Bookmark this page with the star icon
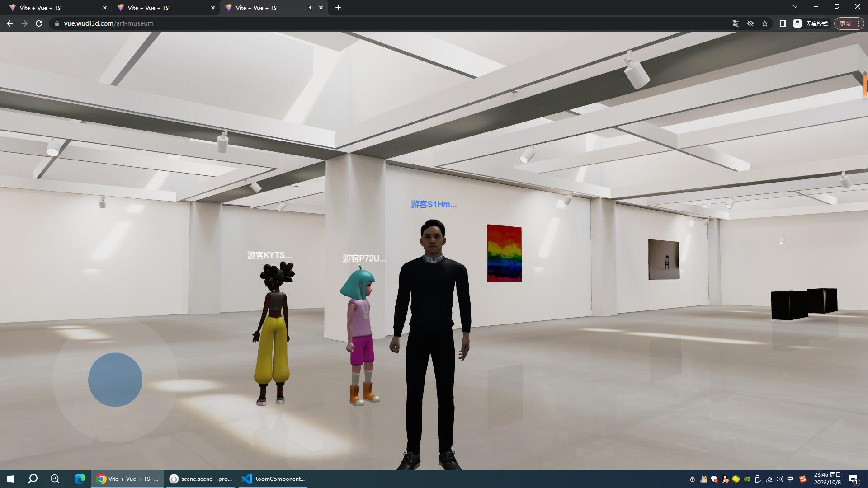This screenshot has height=488, width=868. [x=764, y=23]
